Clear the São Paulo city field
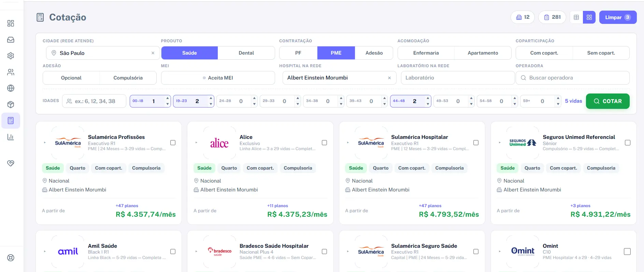This screenshot has height=272, width=644. point(153,53)
